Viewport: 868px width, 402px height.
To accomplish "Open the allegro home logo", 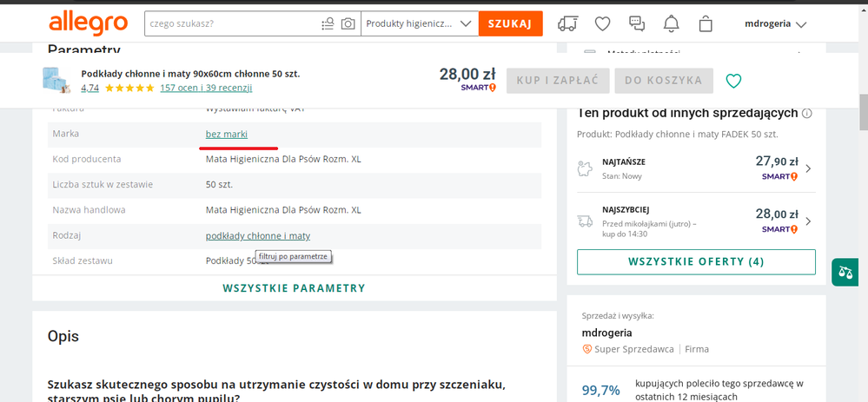I will coord(89,23).
